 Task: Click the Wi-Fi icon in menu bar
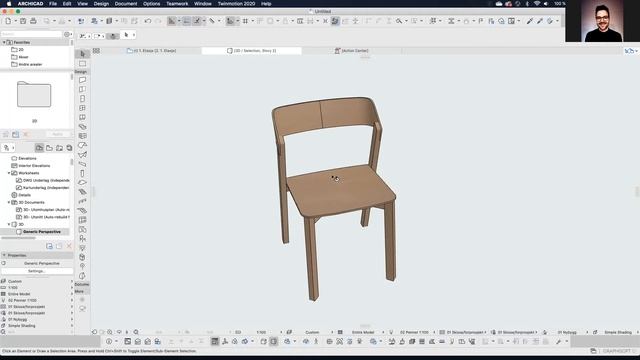pyautogui.click(x=537, y=4)
